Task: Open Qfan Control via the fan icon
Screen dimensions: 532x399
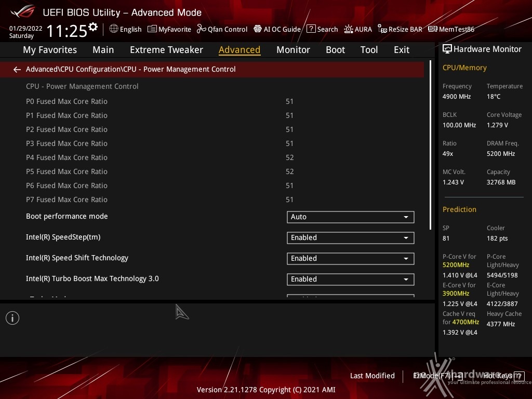Action: click(201, 29)
